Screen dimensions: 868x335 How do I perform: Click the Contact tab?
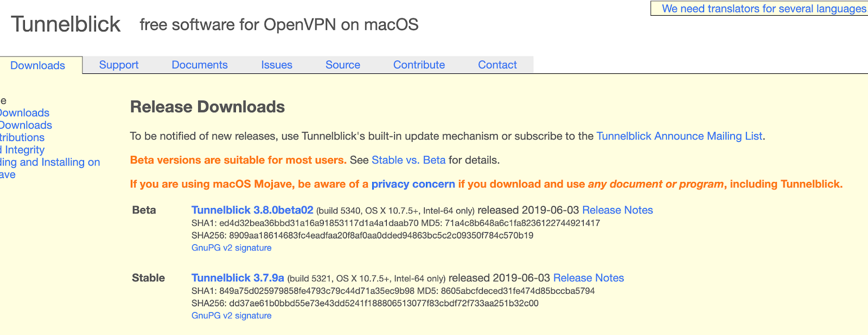coord(497,65)
